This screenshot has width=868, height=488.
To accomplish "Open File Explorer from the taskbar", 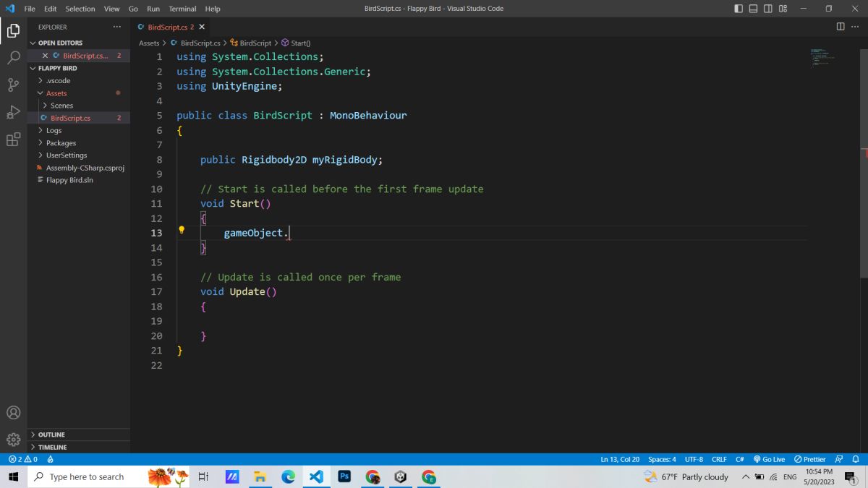I will [260, 476].
